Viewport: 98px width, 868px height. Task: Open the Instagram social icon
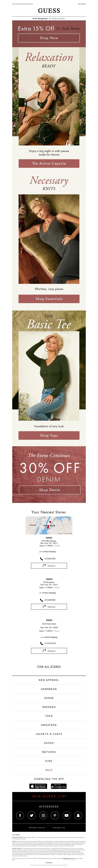[43, 815]
